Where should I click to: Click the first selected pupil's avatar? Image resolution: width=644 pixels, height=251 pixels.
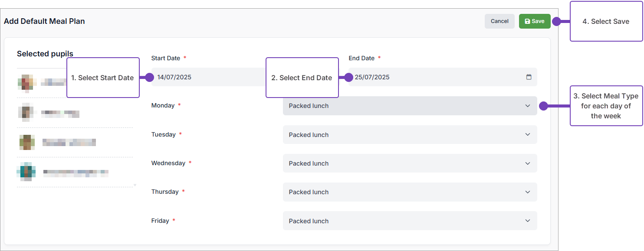pyautogui.click(x=27, y=83)
